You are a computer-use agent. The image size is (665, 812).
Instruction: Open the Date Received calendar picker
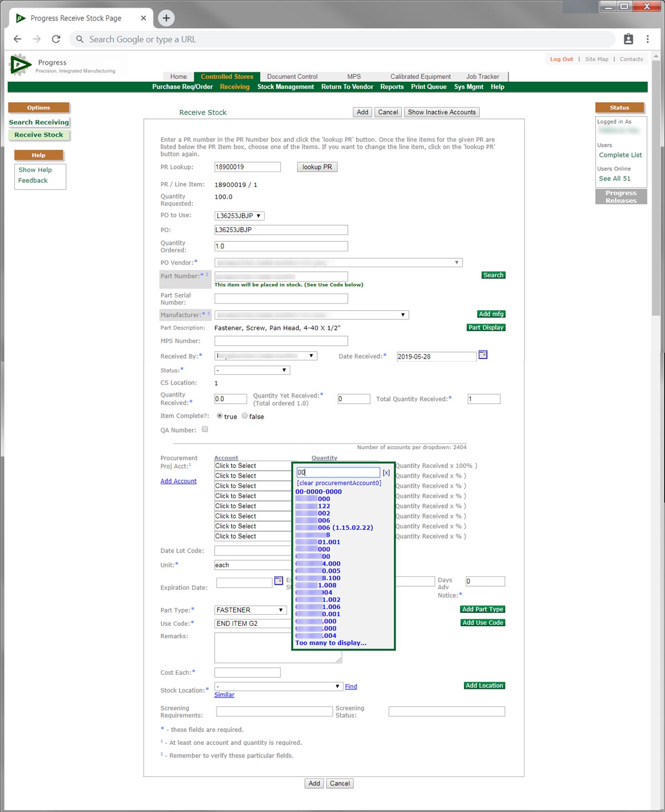coord(483,355)
